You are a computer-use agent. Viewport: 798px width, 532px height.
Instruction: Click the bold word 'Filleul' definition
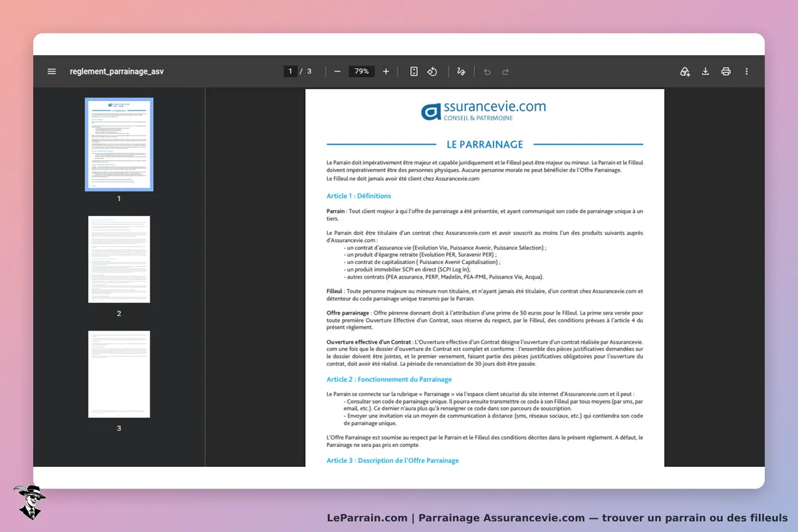click(x=334, y=291)
